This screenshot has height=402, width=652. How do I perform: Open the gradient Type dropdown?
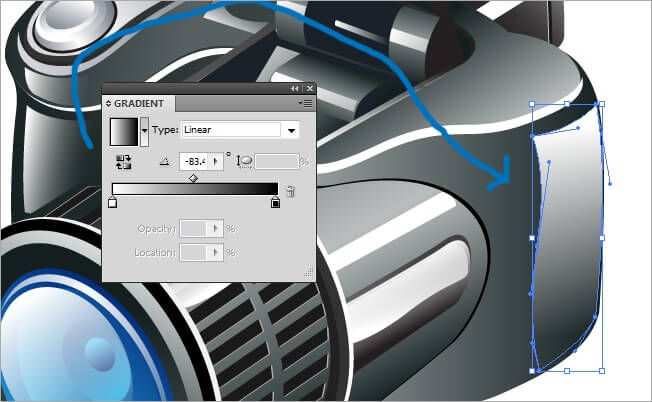pos(291,130)
